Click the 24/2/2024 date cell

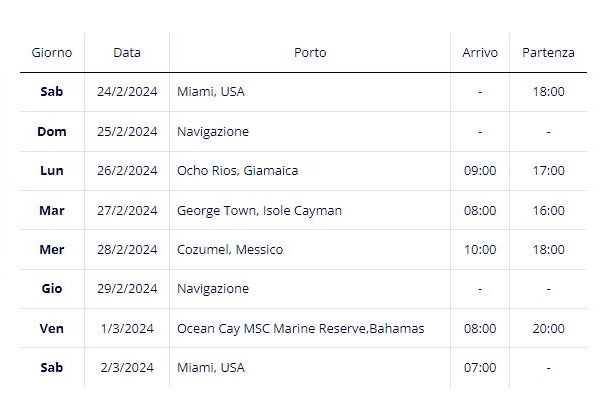click(127, 92)
